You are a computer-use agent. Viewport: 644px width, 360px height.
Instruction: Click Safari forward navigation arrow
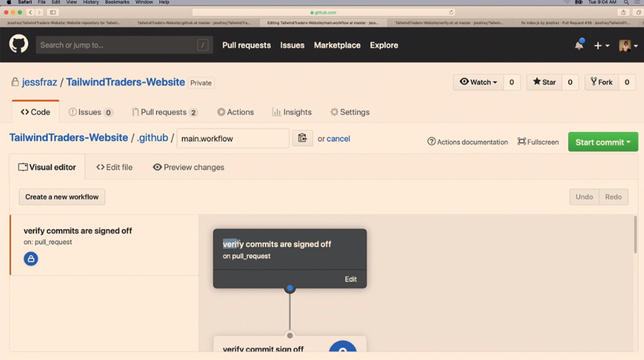(39, 13)
